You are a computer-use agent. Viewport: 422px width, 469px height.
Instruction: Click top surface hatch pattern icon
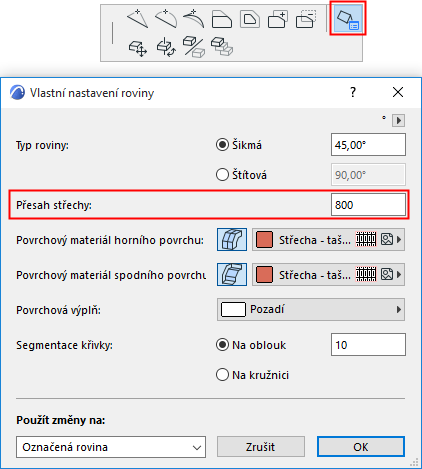pos(366,239)
